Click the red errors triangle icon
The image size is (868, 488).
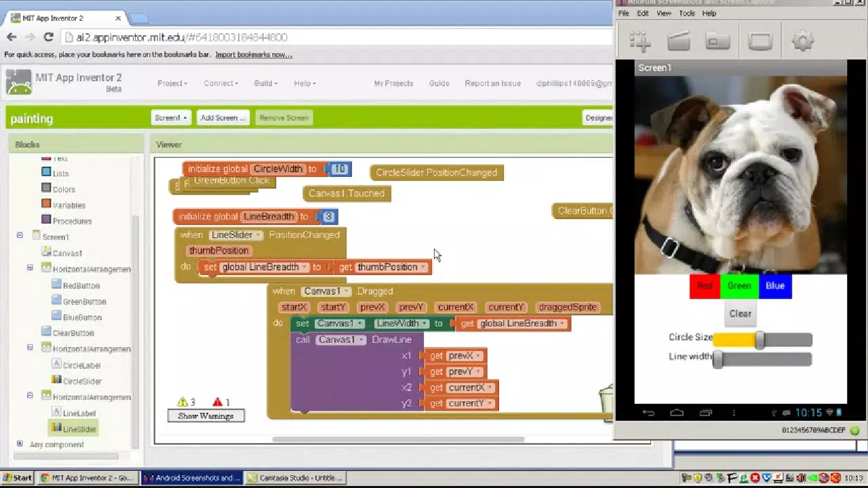(x=217, y=402)
